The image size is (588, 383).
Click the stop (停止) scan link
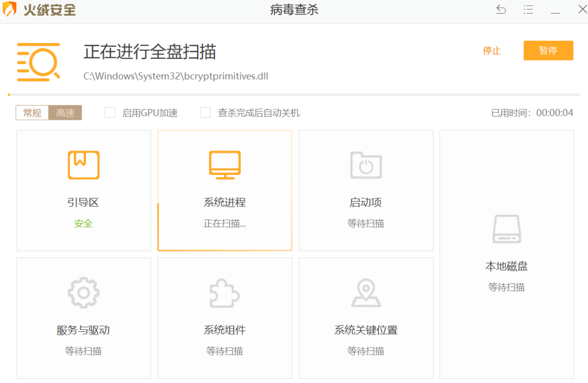click(x=492, y=51)
